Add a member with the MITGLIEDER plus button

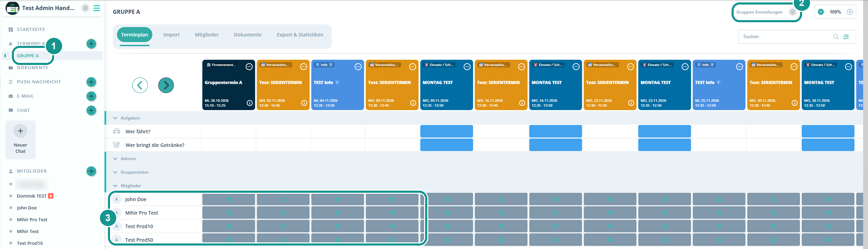[91, 171]
